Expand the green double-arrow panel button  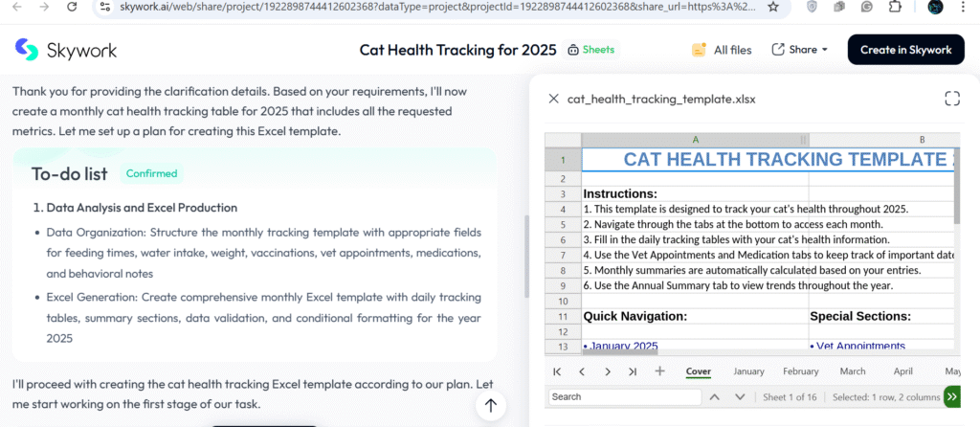tap(951, 396)
